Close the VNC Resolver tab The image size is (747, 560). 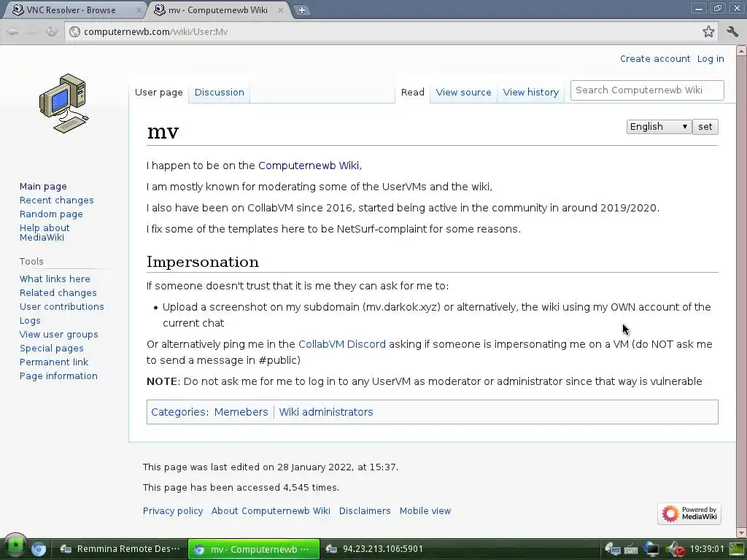(139, 10)
